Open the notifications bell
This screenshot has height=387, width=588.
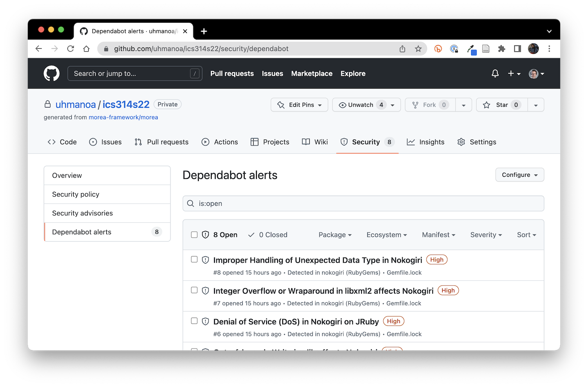(495, 73)
